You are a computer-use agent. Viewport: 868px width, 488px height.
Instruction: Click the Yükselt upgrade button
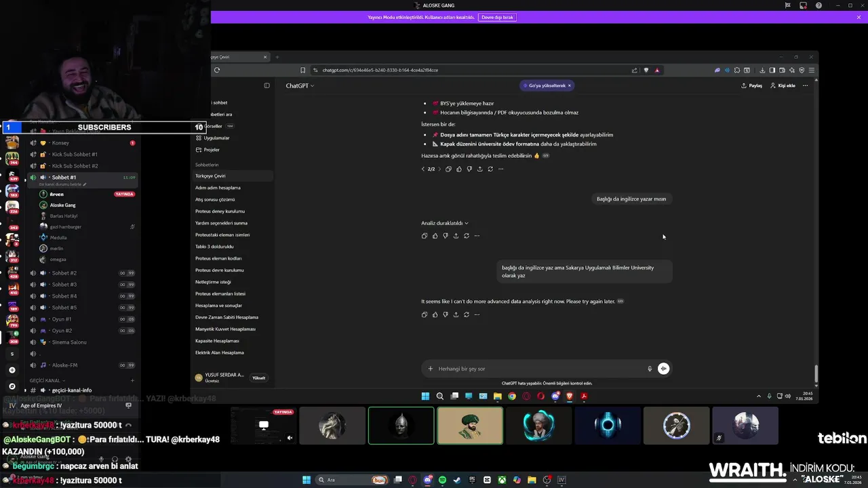click(x=258, y=378)
